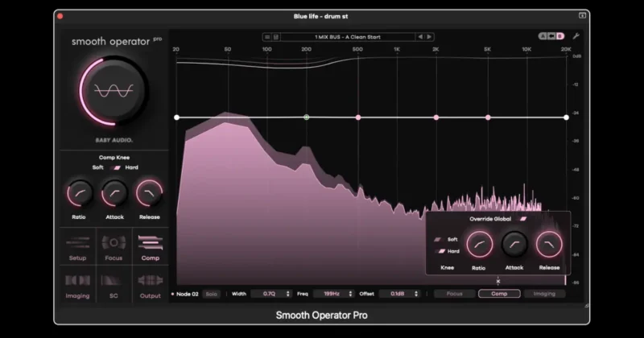Select the green node at 200 Hz

coord(307,117)
